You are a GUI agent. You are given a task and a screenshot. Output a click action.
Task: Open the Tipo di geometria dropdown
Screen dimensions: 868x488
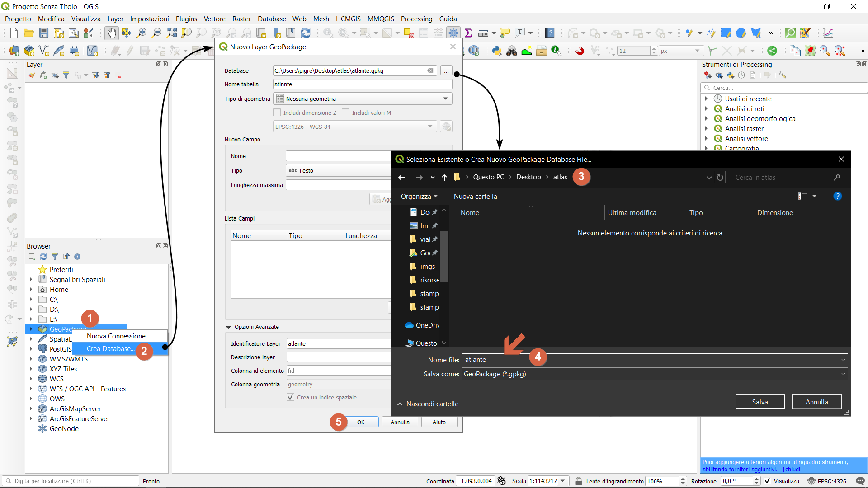[363, 99]
